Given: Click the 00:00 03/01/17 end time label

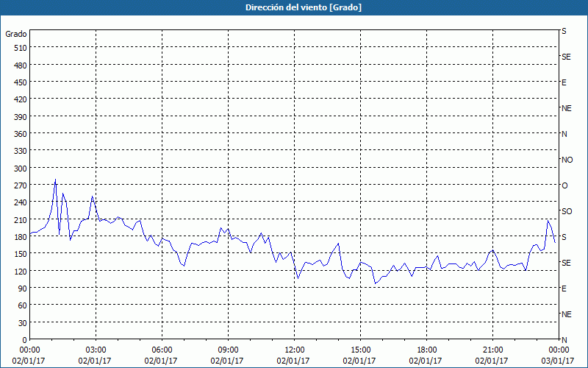Looking at the screenshot, I should (x=558, y=355).
